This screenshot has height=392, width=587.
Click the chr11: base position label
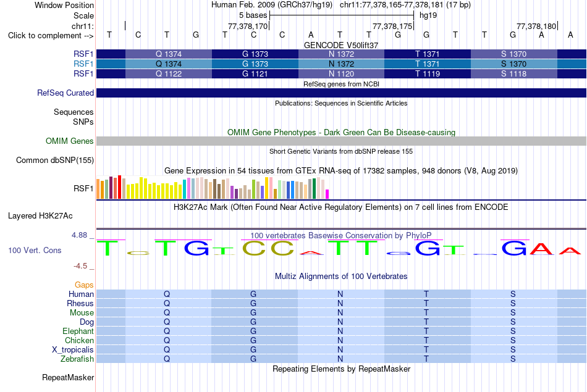click(83, 26)
